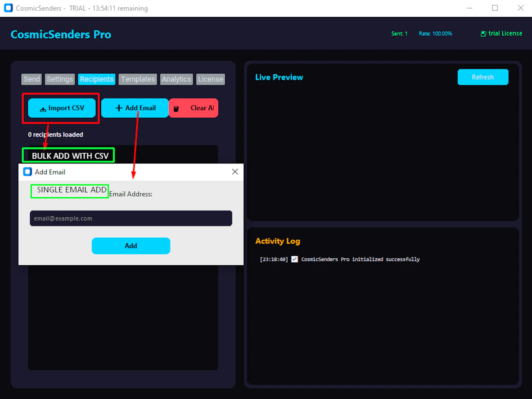Click the trial license badge icon
532x399 pixels.
point(483,34)
